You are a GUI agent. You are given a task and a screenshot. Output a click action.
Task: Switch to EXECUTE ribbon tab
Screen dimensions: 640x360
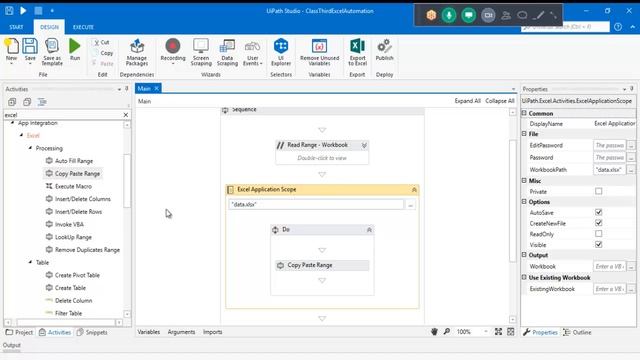tap(83, 27)
